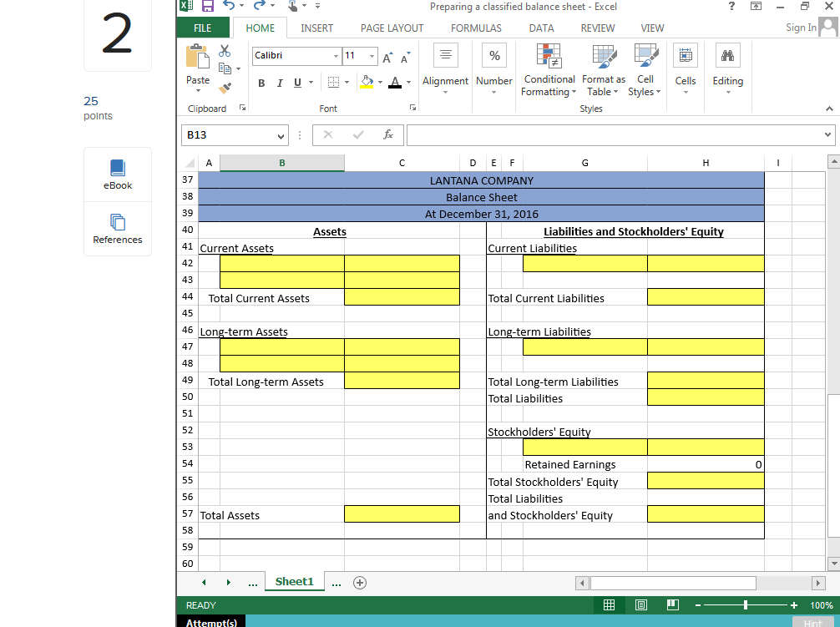Click the Format as Table icon
This screenshot has width=840, height=627.
point(603,70)
